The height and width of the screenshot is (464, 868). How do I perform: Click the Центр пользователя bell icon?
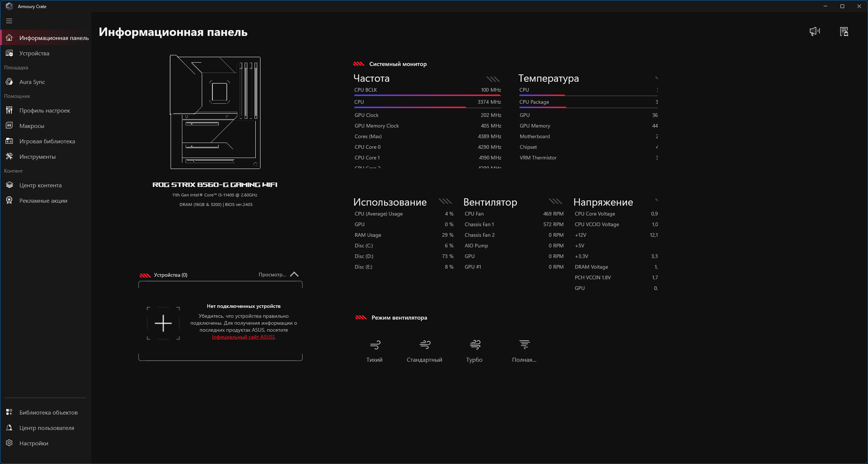coord(10,428)
